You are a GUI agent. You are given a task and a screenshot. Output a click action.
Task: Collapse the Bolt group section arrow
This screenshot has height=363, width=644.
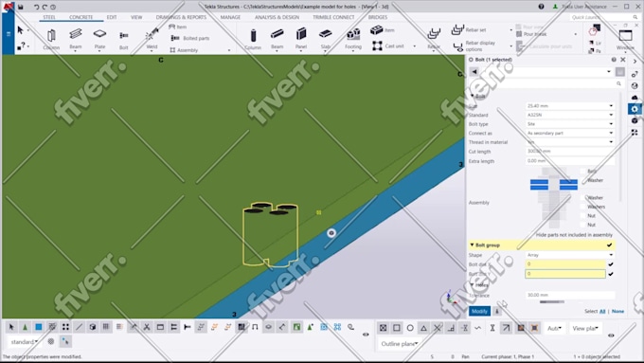472,245
